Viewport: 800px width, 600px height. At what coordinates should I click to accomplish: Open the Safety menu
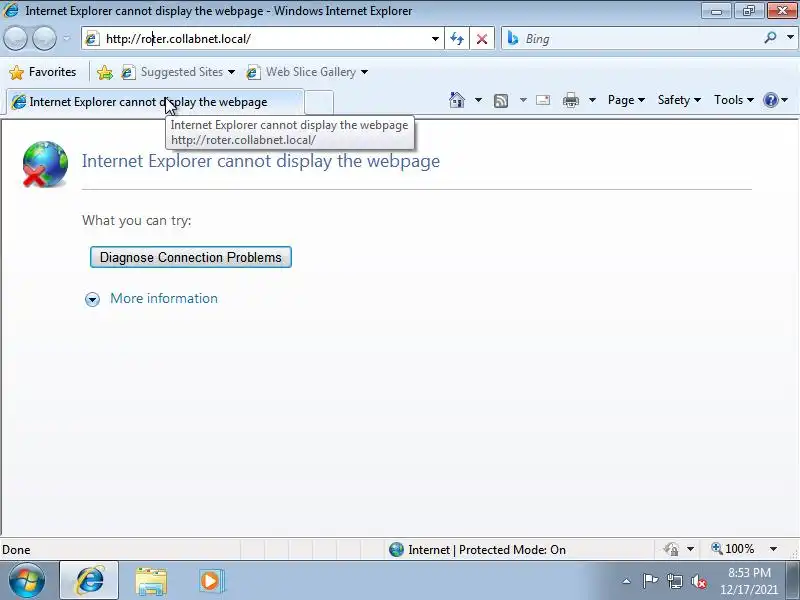679,100
